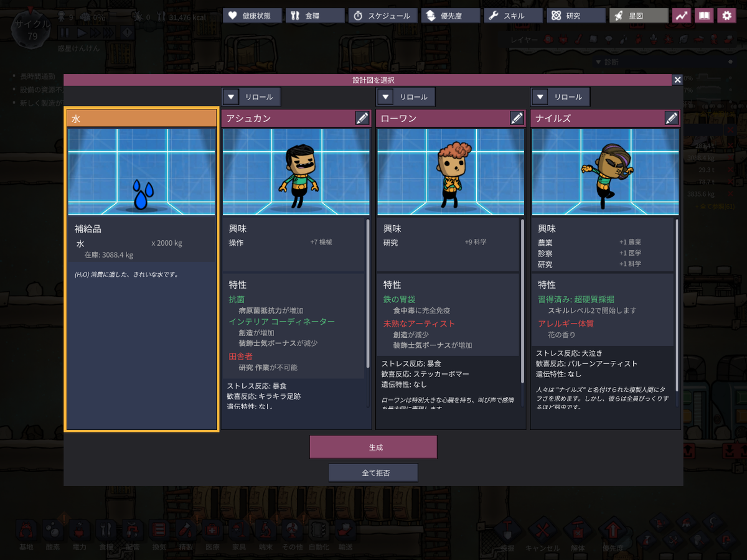Set double fast-forward speed

(95, 33)
